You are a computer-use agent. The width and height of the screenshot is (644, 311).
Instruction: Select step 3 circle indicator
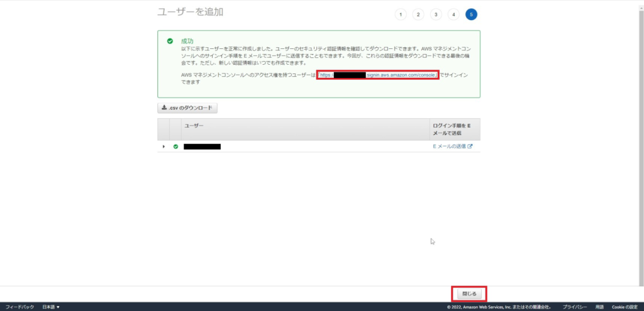click(436, 14)
